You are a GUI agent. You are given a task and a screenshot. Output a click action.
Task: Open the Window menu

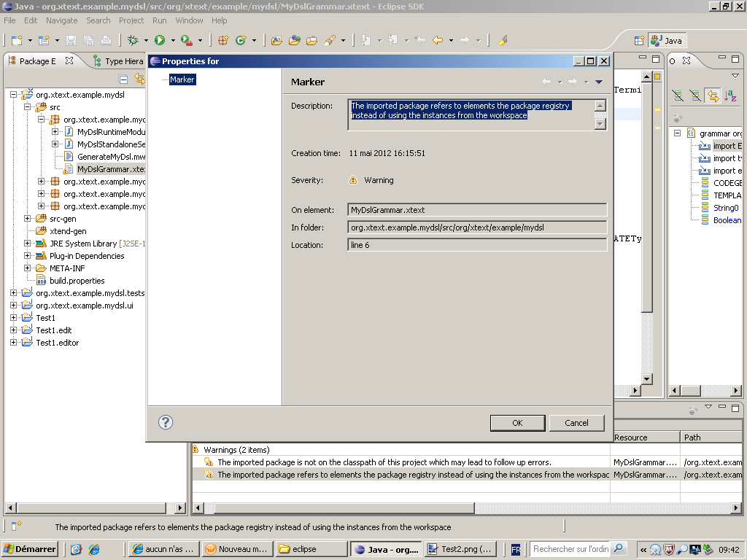click(189, 20)
